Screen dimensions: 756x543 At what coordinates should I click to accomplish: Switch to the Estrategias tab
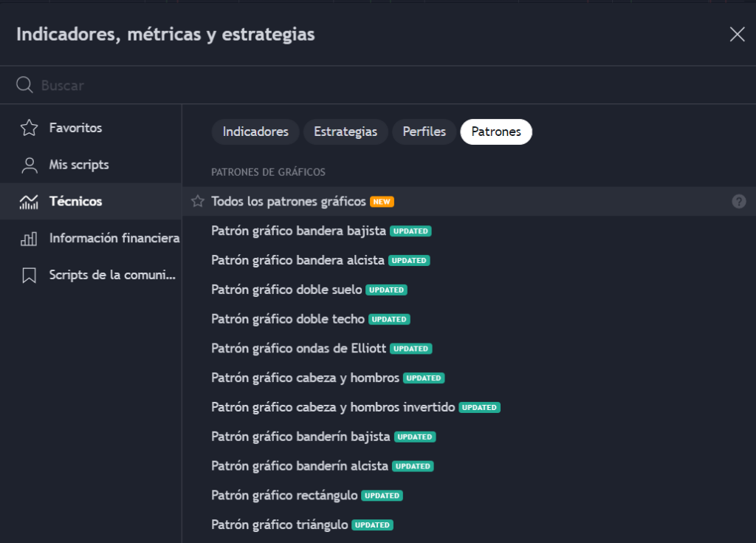[x=346, y=132]
